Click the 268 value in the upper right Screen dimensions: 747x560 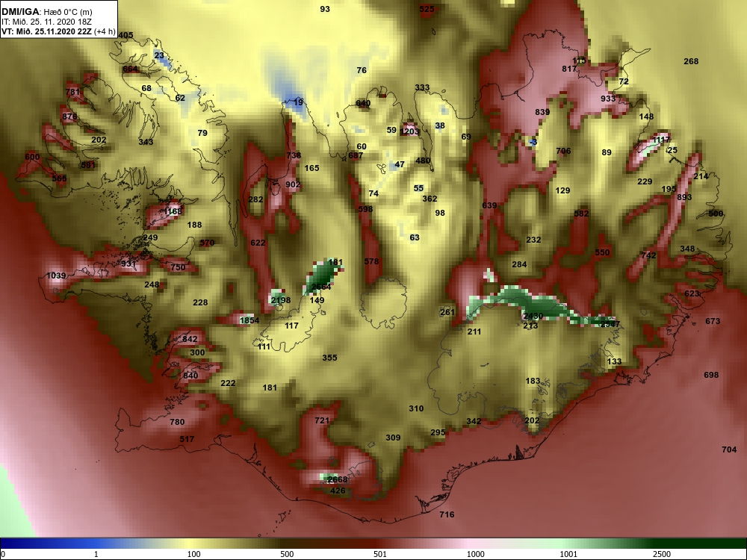coord(691,61)
